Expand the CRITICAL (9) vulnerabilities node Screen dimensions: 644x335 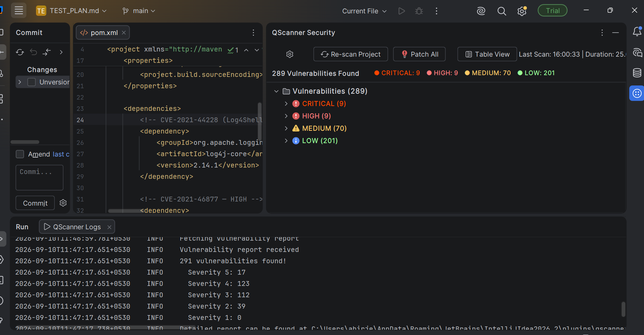pyautogui.click(x=286, y=104)
